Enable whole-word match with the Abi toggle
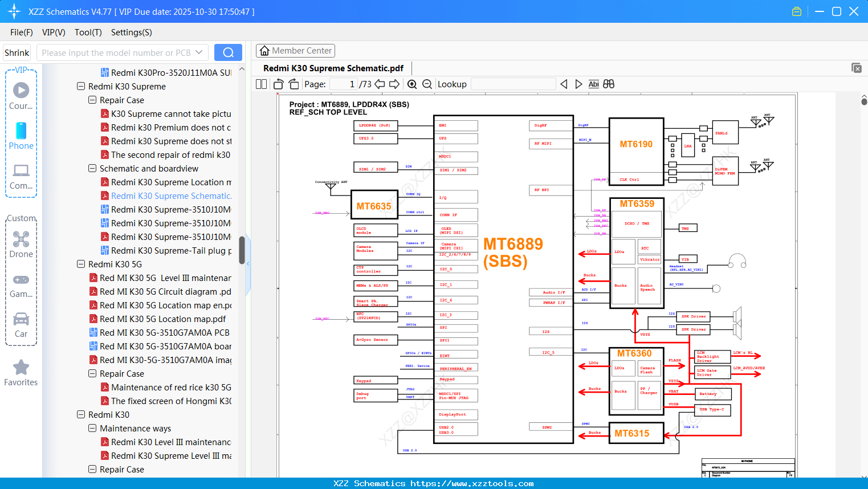This screenshot has width=868, height=489. [594, 84]
